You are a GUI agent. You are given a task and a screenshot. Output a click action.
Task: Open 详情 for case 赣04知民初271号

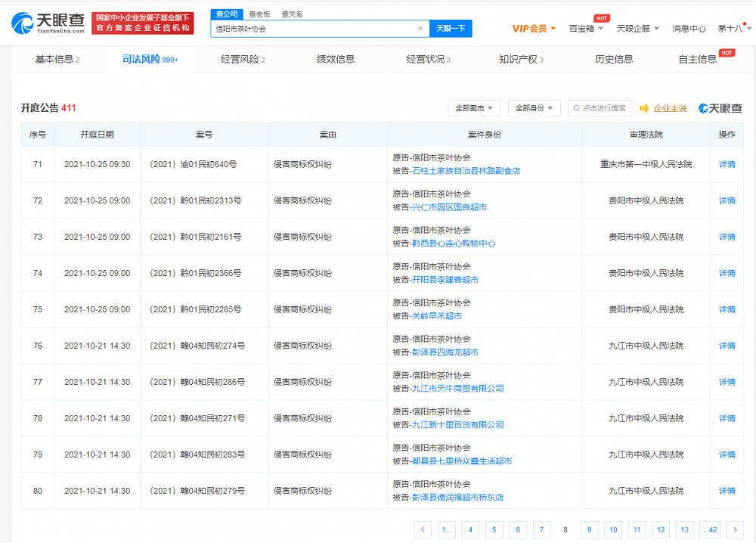(x=727, y=418)
